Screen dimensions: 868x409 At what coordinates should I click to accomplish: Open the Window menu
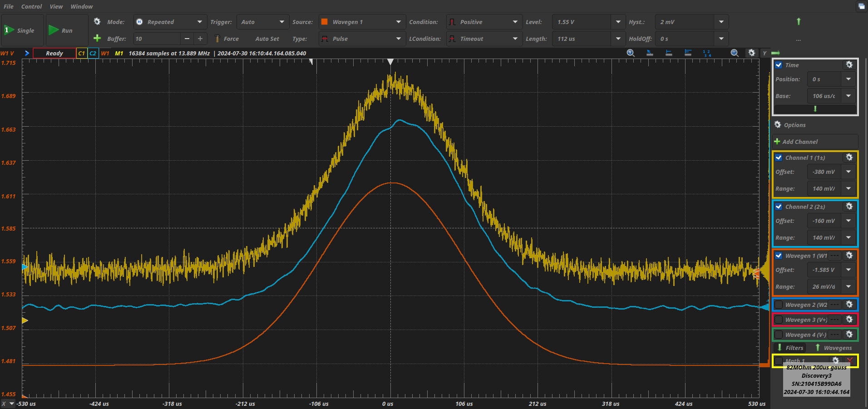point(82,6)
